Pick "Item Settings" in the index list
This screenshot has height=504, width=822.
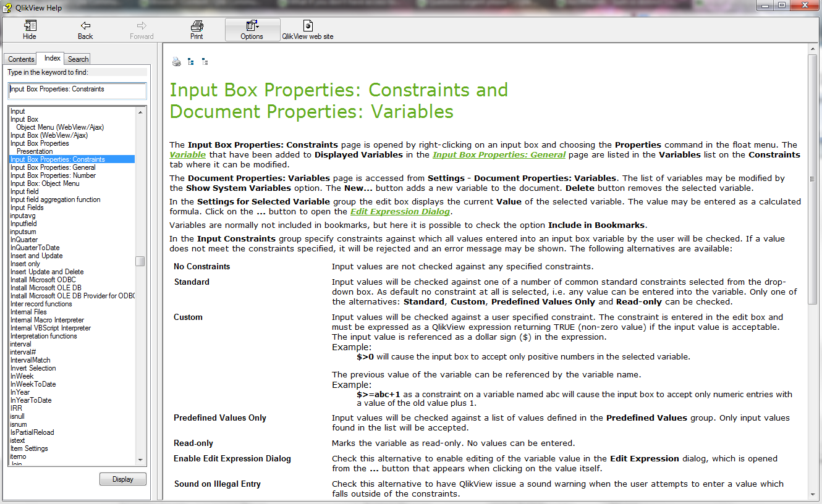click(29, 448)
